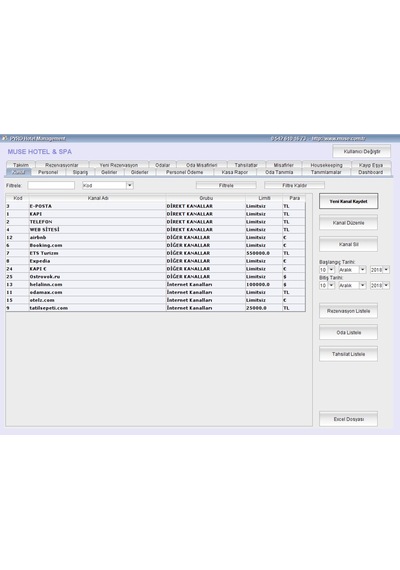Click the MUSE HOTEL & SPA title

click(40, 152)
